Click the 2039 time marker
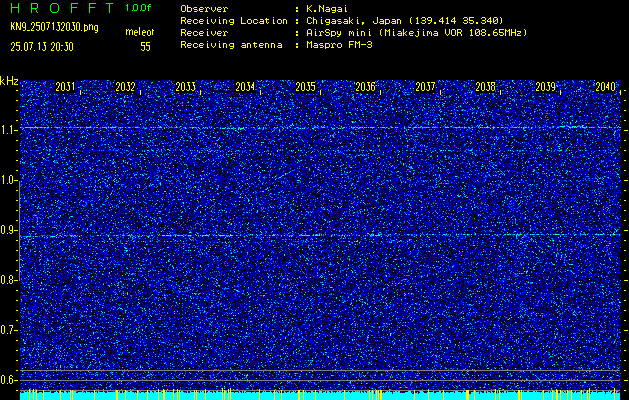The height and width of the screenshot is (400, 629). [x=545, y=87]
